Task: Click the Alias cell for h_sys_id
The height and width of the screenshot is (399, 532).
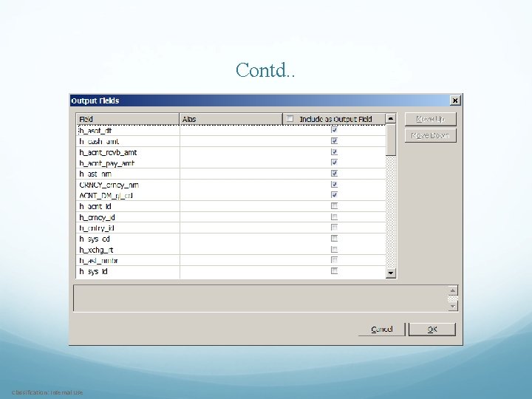Action: pyautogui.click(x=231, y=272)
